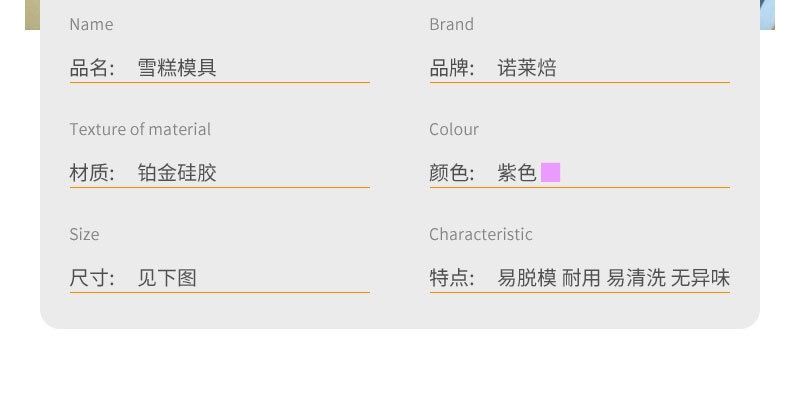
Task: Click the purple colour swatch
Action: pos(550,173)
